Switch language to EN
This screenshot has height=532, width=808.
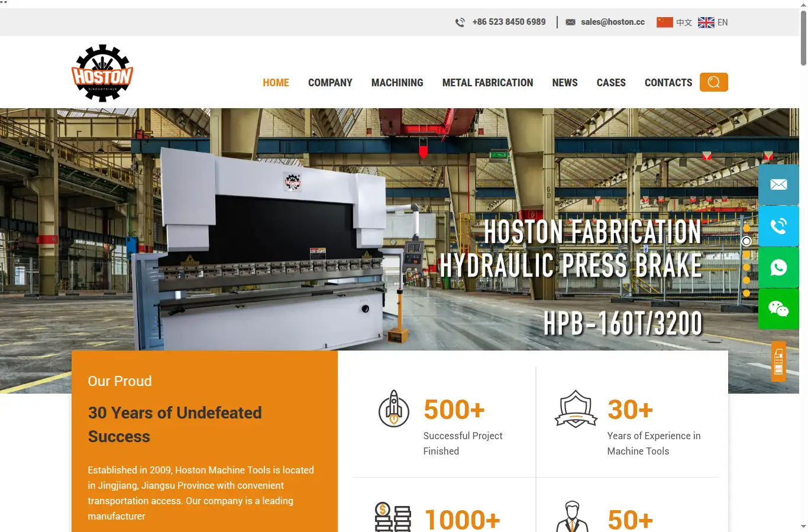click(723, 22)
